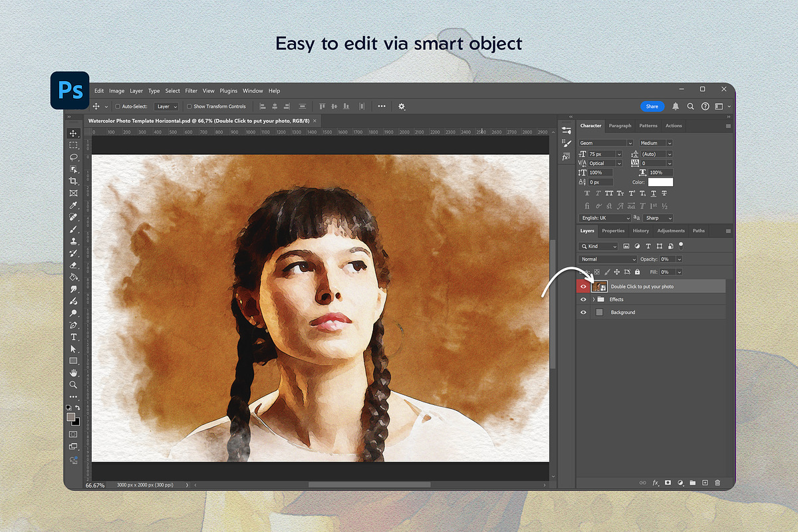Hide the 'Double Click to put your photo' layer
This screenshot has width=798, height=532.
pos(583,287)
